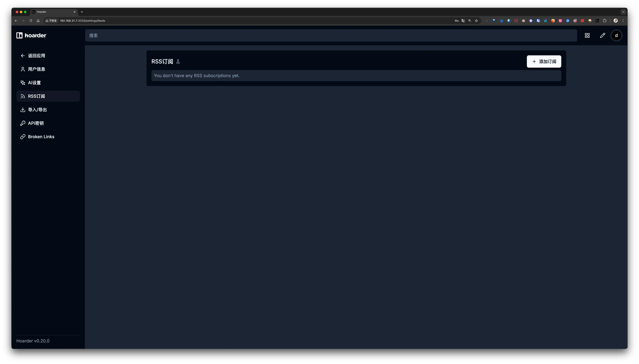The image size is (639, 364).
Task: Open a new browser tab
Action: pyautogui.click(x=82, y=12)
